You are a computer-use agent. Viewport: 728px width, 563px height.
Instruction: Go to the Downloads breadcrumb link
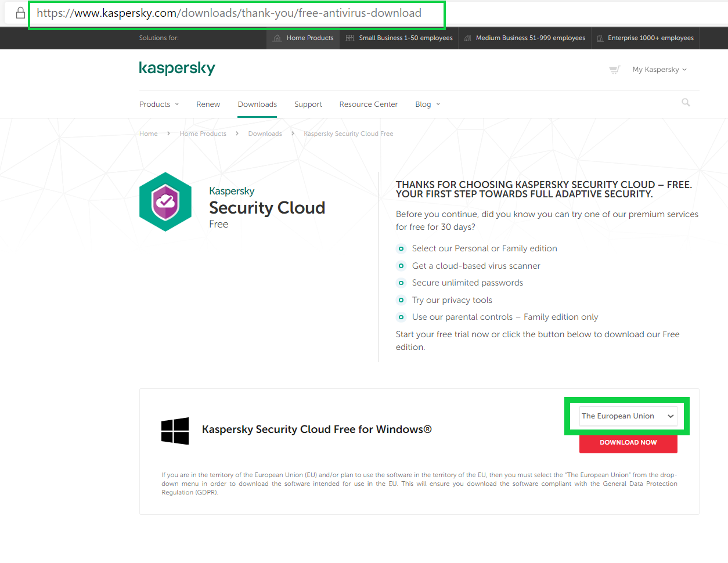[x=265, y=133]
